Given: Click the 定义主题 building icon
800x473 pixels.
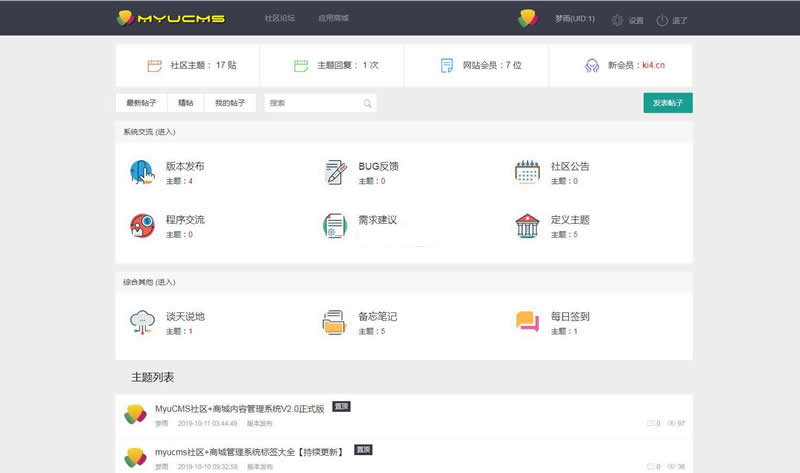Looking at the screenshot, I should coord(528,226).
